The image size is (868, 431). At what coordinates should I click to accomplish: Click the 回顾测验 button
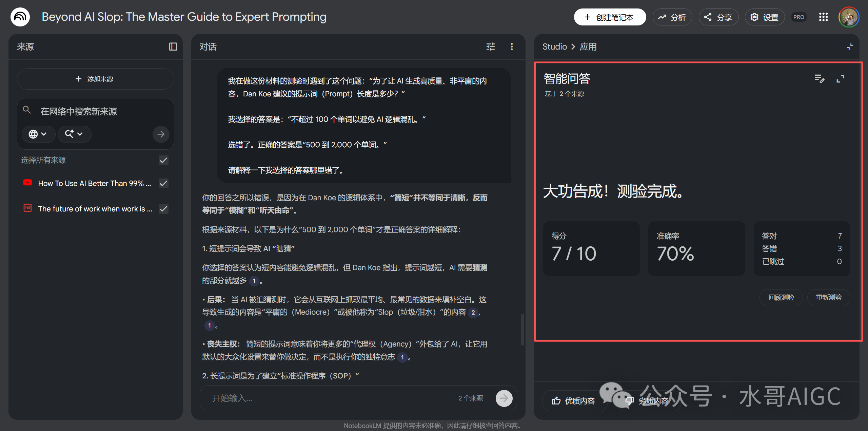click(781, 297)
